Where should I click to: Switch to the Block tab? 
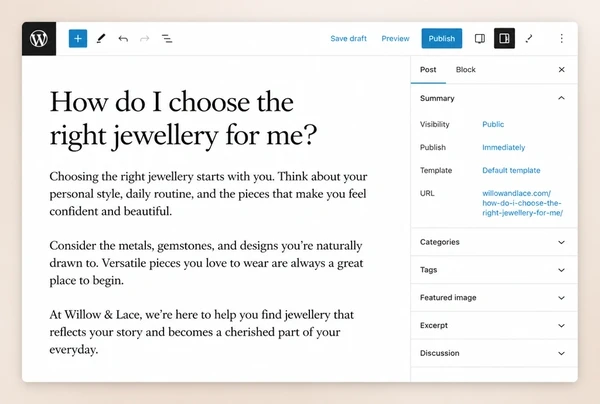466,70
